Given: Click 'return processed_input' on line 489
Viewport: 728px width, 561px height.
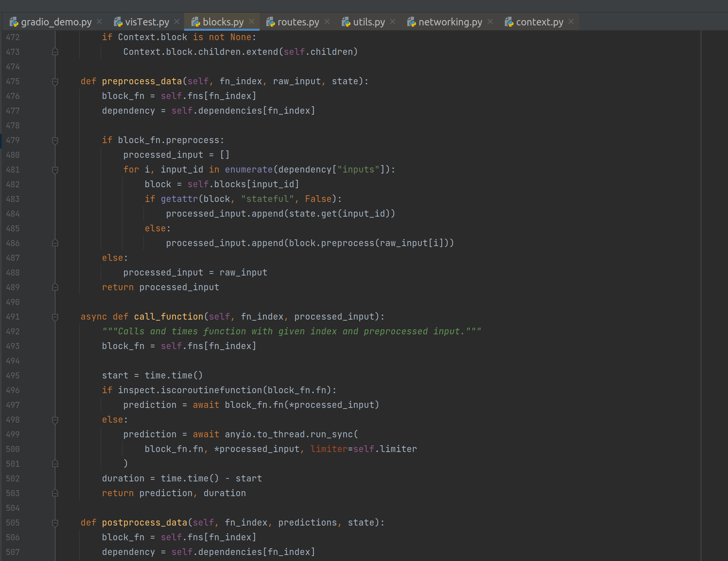Looking at the screenshot, I should point(160,288).
